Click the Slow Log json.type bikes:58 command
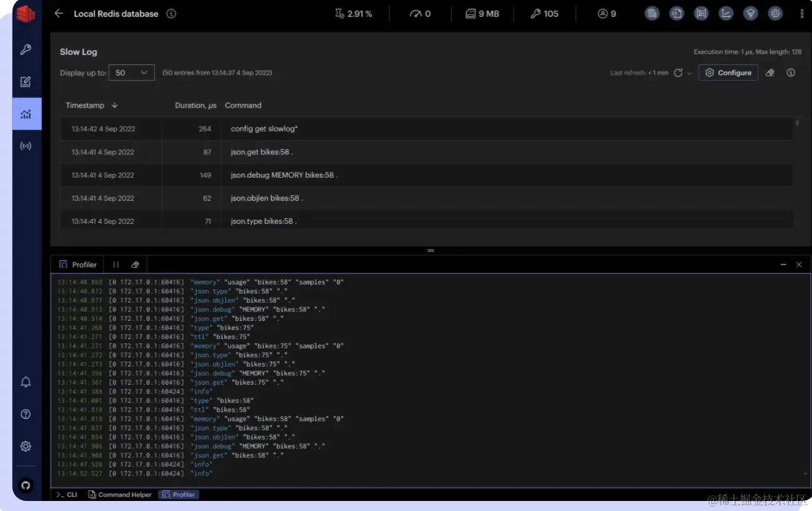The height and width of the screenshot is (511, 812). pyautogui.click(x=263, y=221)
